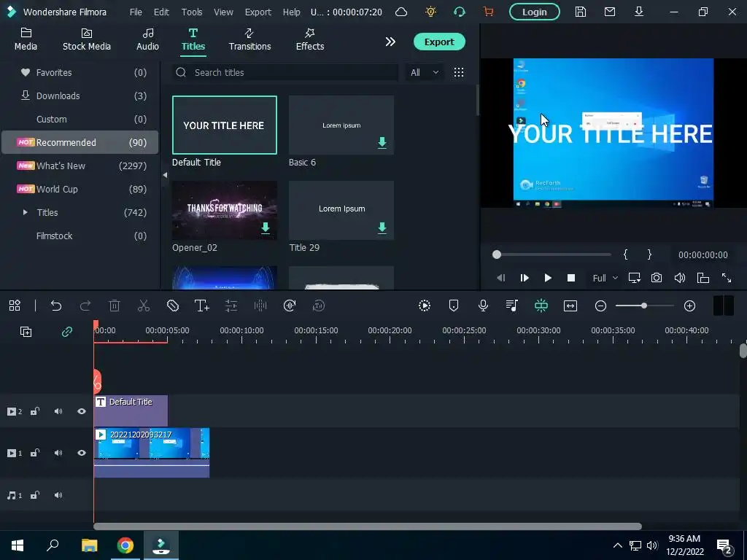Switch to the Stock Media tab
The image size is (747, 560).
[x=87, y=39]
